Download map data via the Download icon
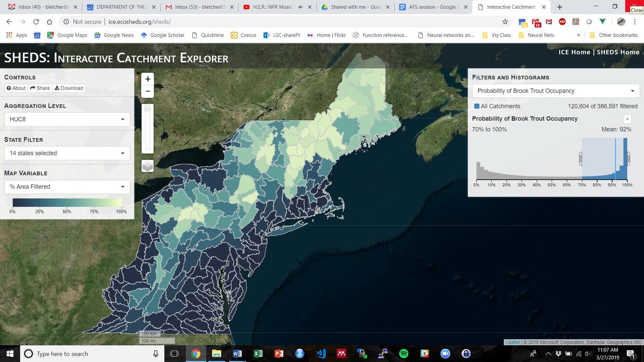Image resolution: width=644 pixels, height=362 pixels. tap(69, 88)
